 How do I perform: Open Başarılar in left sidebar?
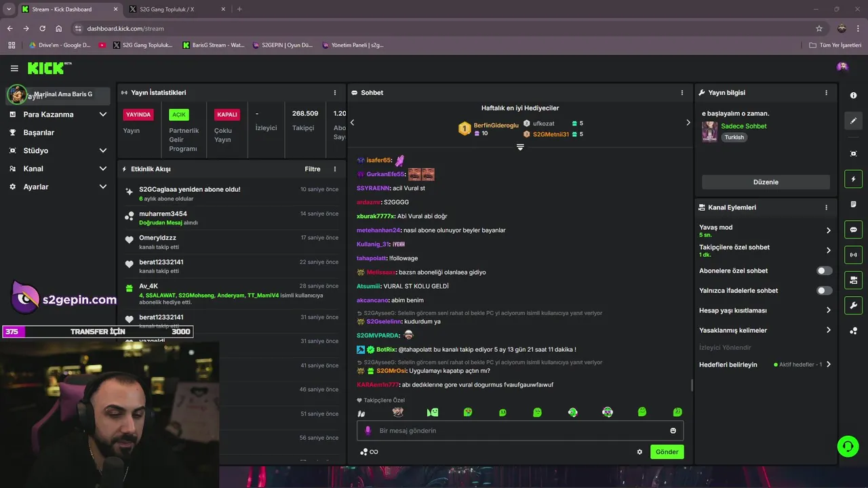[39, 133]
